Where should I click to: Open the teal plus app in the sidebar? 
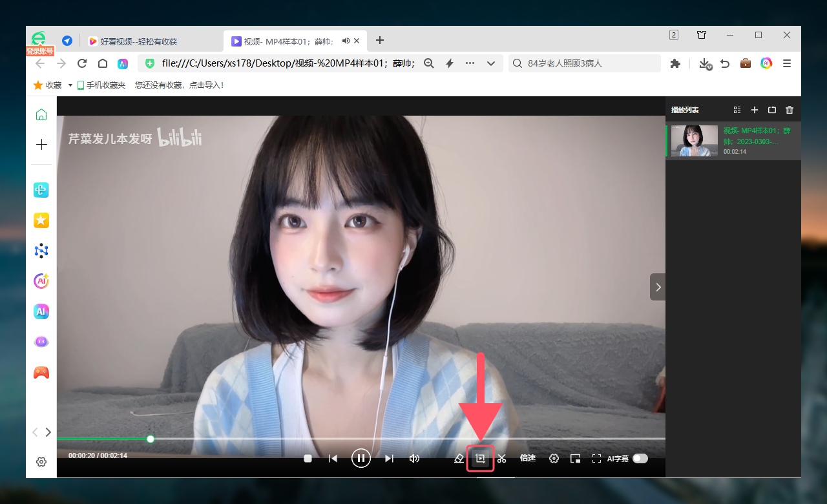click(x=41, y=190)
